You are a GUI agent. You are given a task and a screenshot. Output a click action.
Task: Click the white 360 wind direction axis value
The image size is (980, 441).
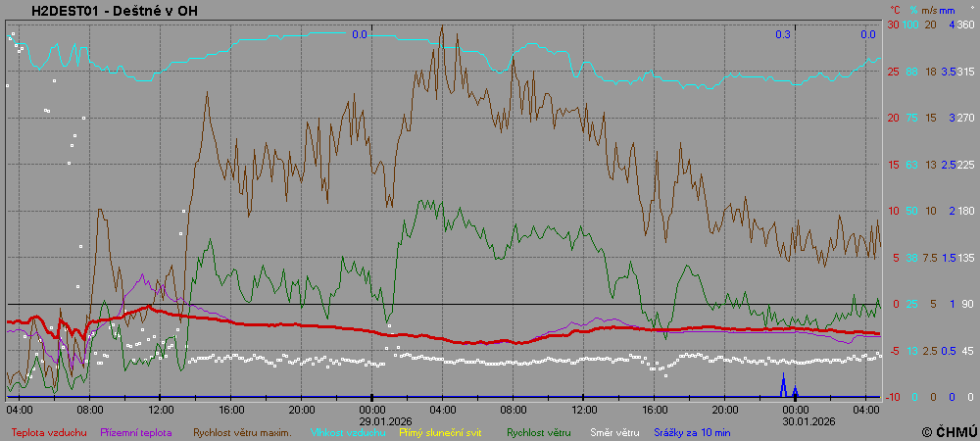(x=965, y=24)
